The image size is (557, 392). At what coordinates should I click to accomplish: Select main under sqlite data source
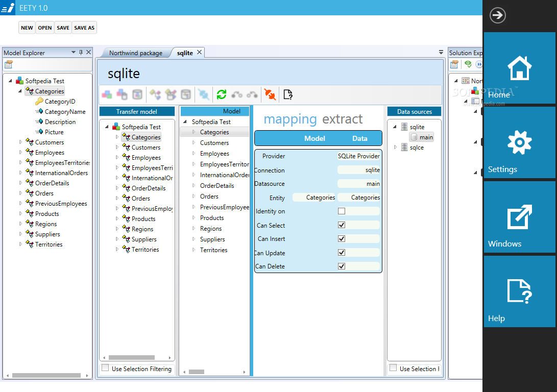[422, 137]
